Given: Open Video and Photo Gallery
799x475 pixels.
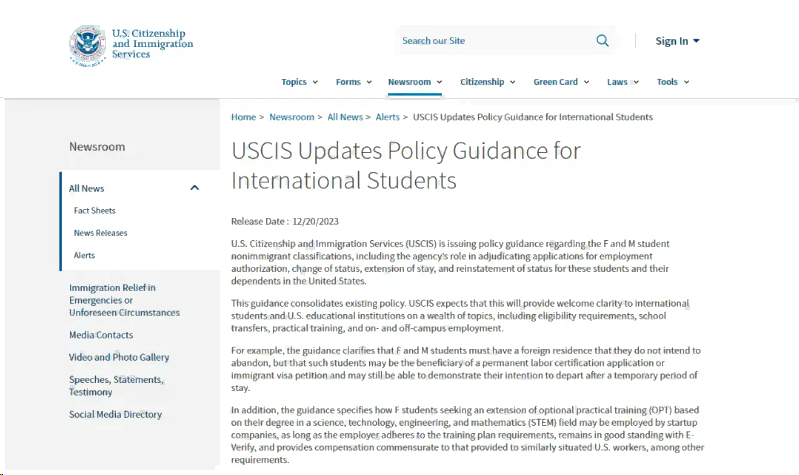Looking at the screenshot, I should 119,357.
